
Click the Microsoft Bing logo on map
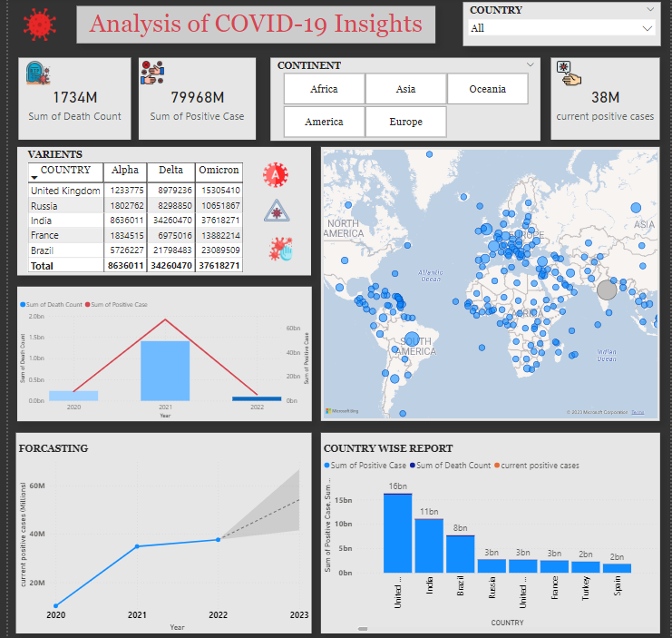click(x=343, y=411)
